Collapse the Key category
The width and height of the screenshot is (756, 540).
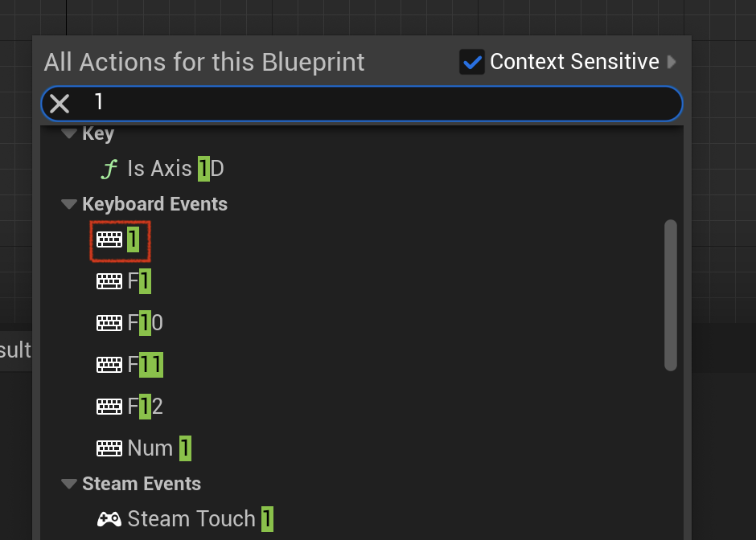(69, 133)
